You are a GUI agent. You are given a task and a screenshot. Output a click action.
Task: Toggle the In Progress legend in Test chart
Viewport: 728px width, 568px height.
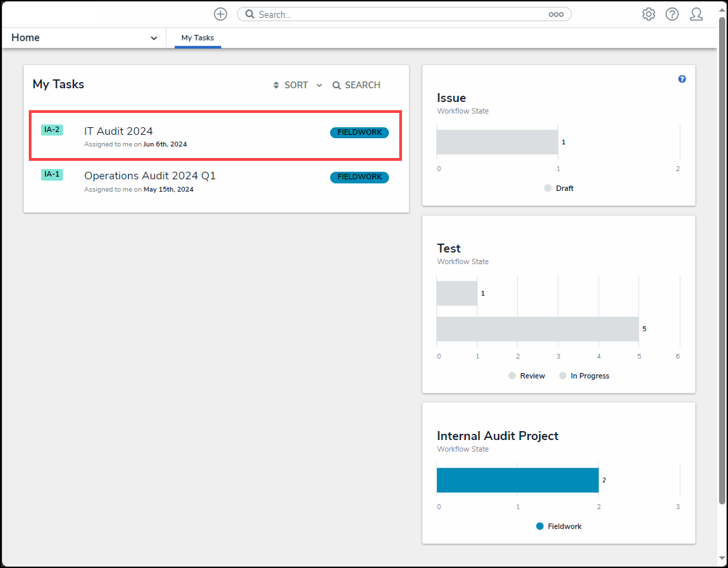pyautogui.click(x=583, y=376)
